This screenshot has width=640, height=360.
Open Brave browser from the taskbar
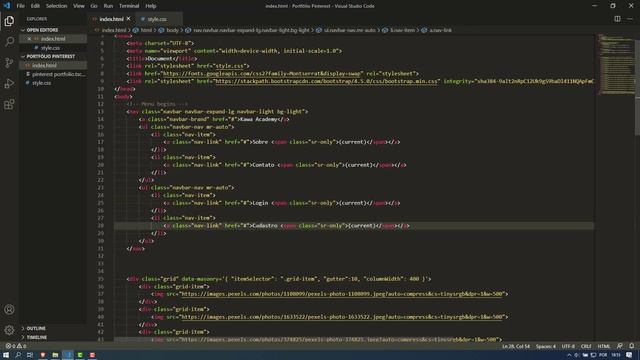click(42, 355)
